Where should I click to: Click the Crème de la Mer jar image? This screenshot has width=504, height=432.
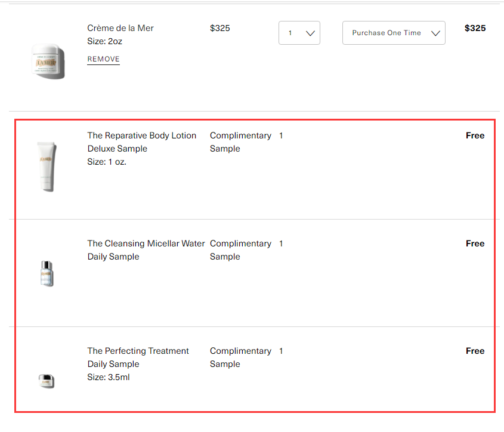[48, 60]
